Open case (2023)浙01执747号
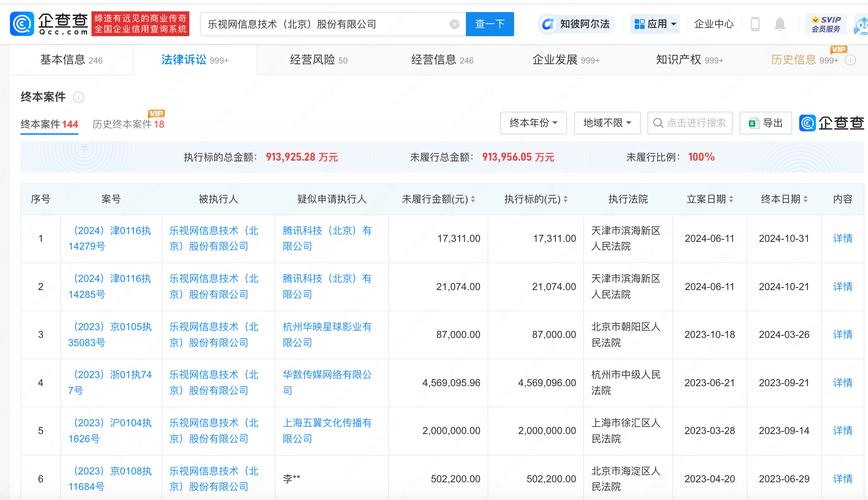This screenshot has height=500, width=868. [110, 383]
